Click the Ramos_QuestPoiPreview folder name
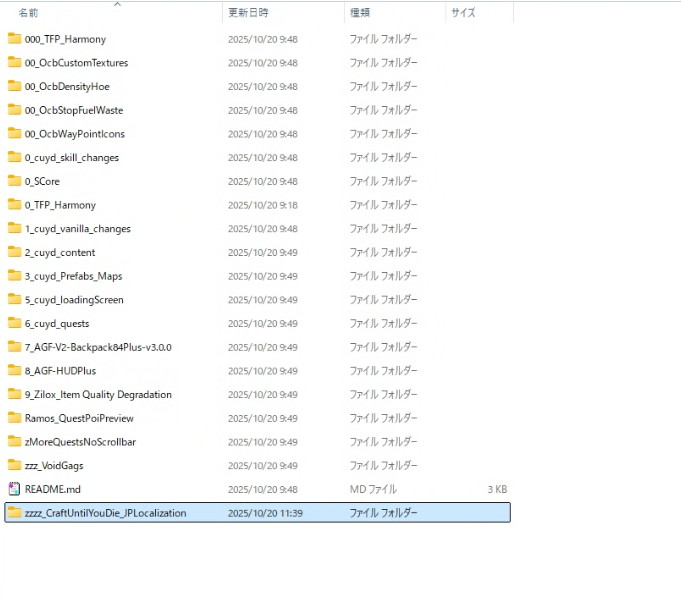This screenshot has height=601, width=681. click(x=79, y=418)
